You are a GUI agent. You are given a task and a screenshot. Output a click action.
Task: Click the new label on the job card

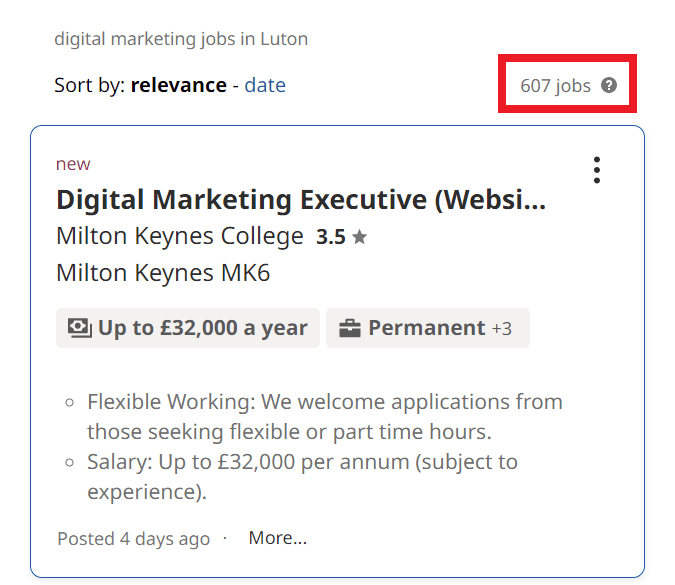[73, 164]
